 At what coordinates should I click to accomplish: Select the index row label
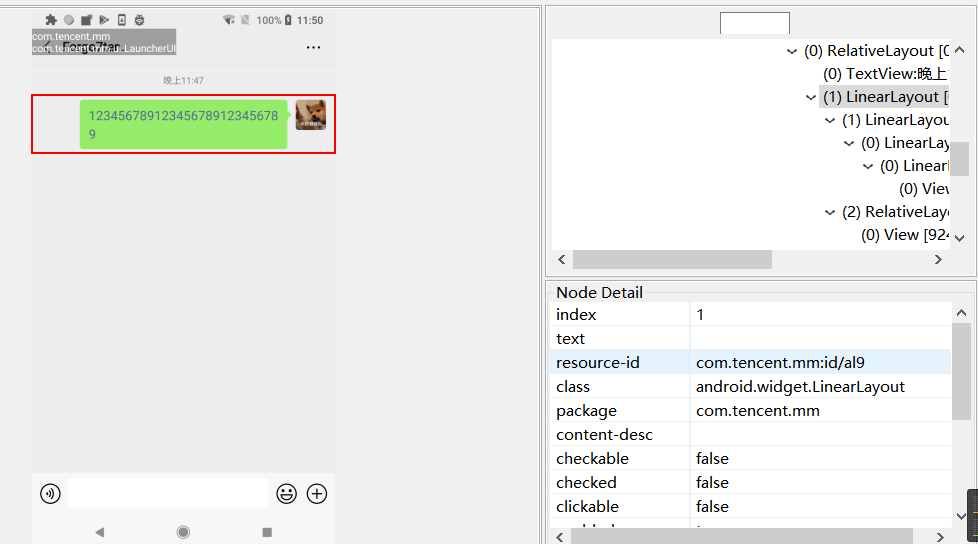pyautogui.click(x=576, y=314)
